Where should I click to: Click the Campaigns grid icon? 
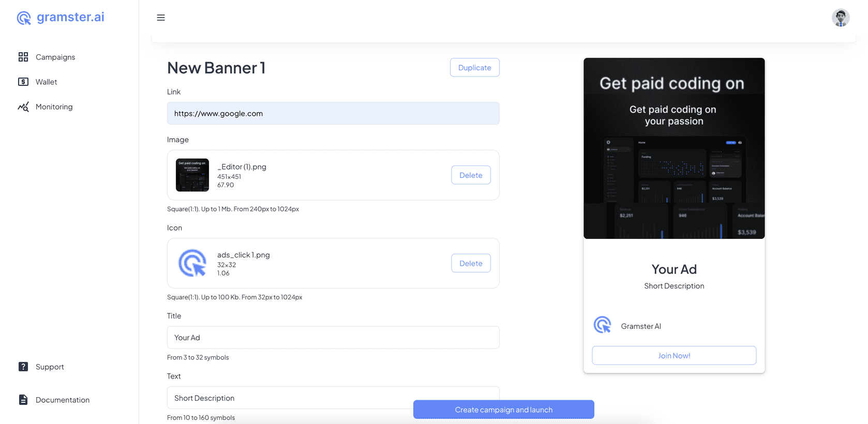click(23, 57)
